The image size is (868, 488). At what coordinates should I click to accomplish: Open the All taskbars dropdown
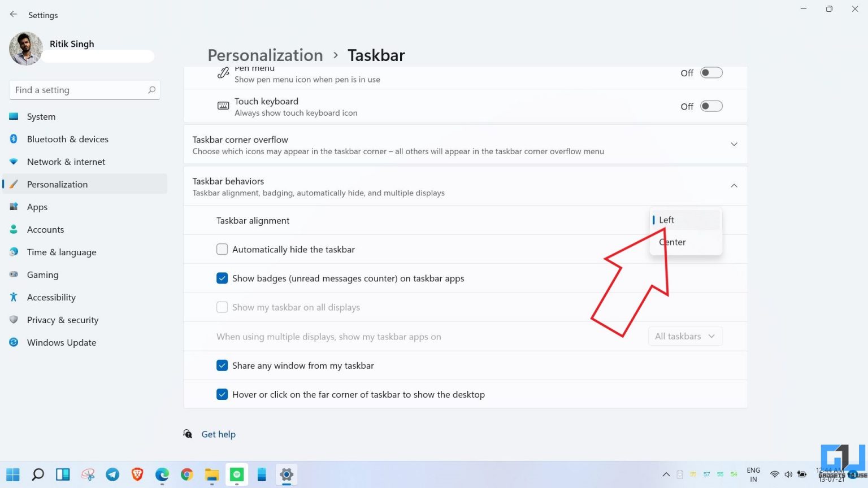(685, 336)
